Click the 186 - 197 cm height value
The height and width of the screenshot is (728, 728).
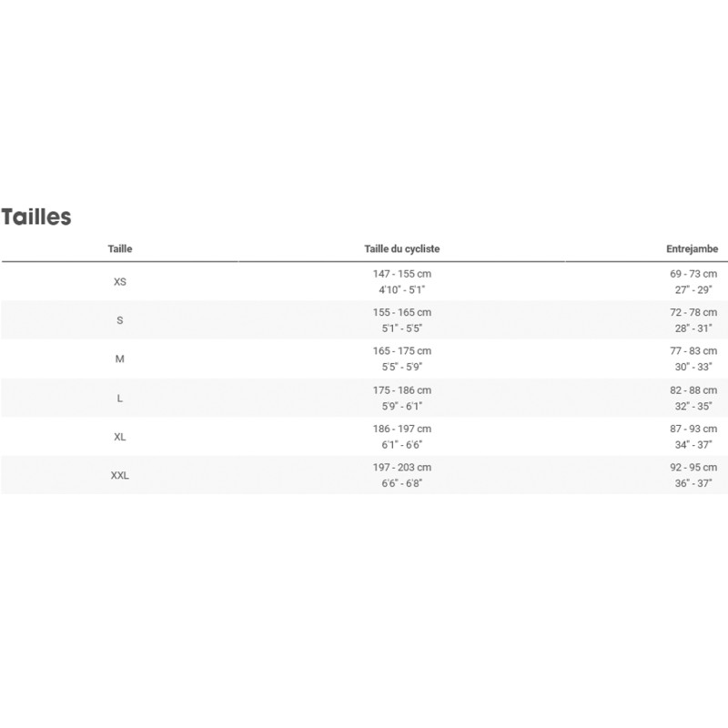(401, 429)
